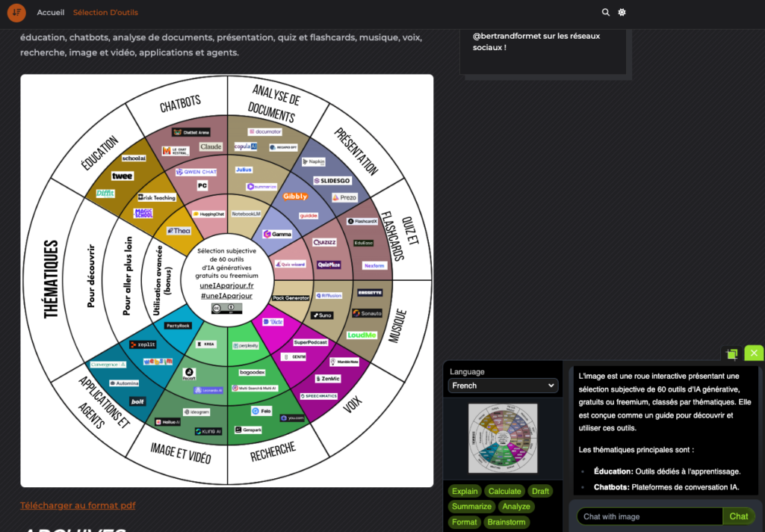Focus the Chat with image input field
This screenshot has height=532, width=765.
click(649, 516)
